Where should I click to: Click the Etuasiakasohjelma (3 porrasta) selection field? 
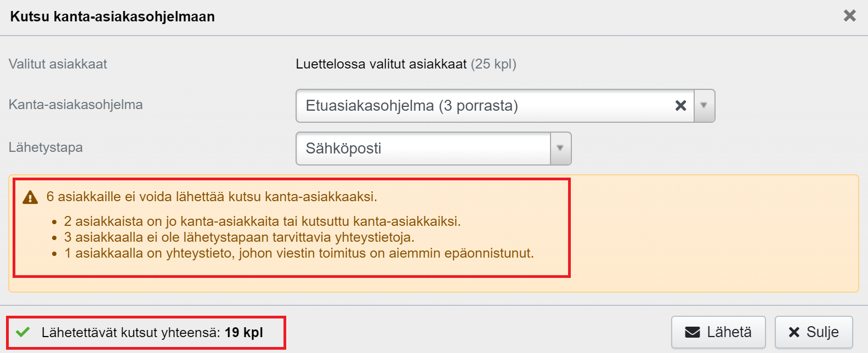tap(483, 106)
